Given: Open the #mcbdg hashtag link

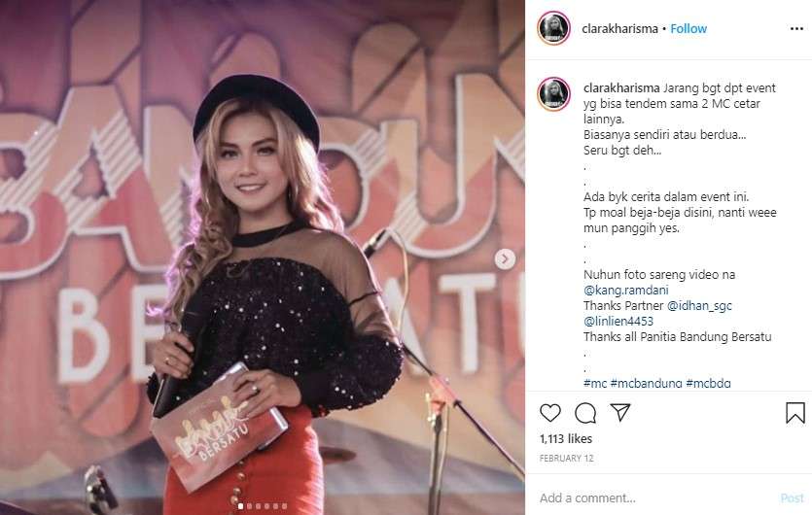Looking at the screenshot, I should click(x=708, y=383).
